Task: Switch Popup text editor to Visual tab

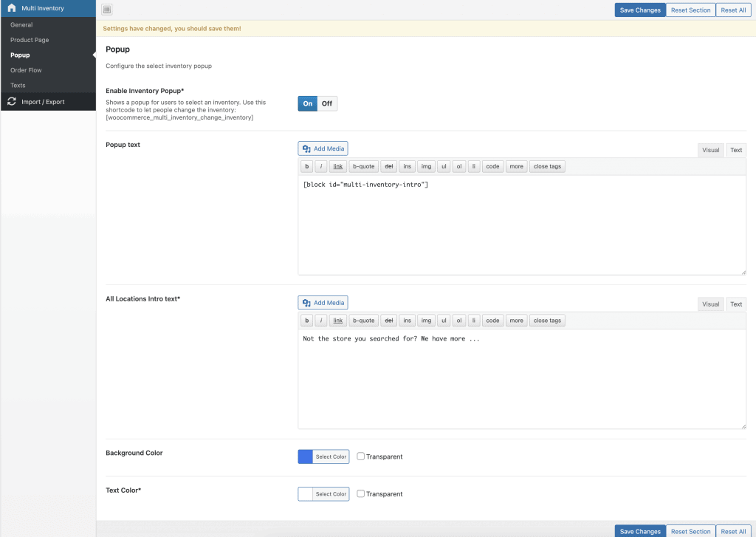Action: click(x=710, y=150)
